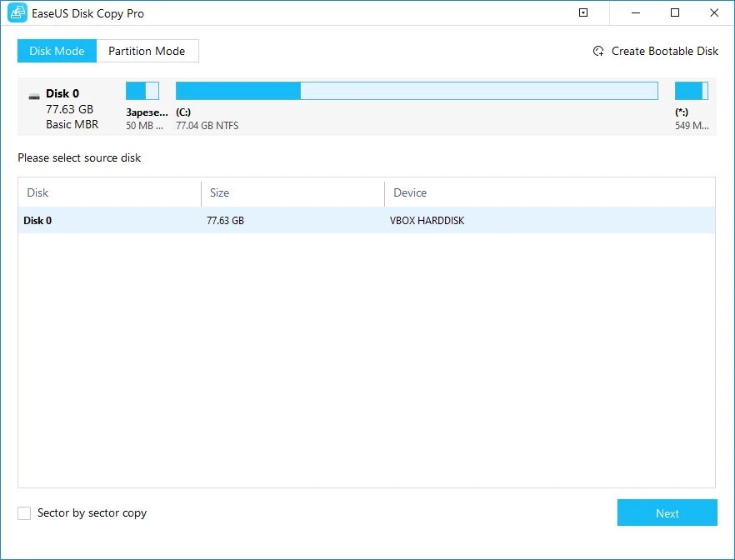Viewport: 735px width, 560px height.
Task: Select the Disk 0 hard drive icon
Action: pyautogui.click(x=34, y=97)
